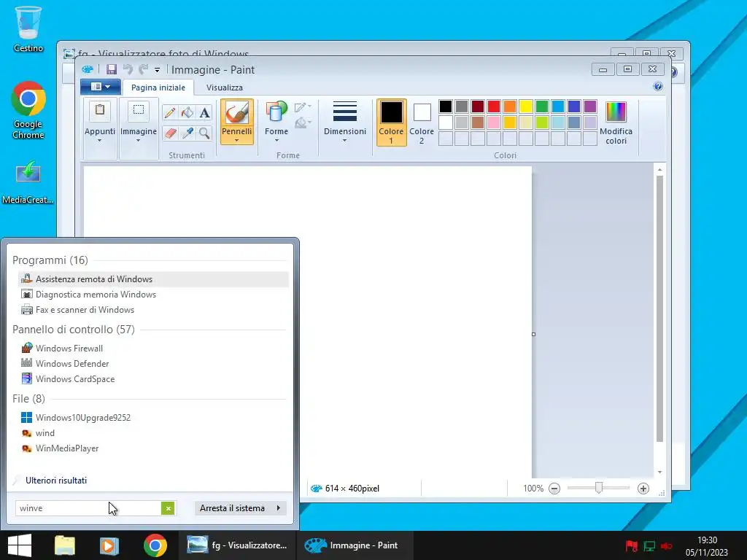Expand the Forme dropdown arrow
Image resolution: width=747 pixels, height=560 pixels.
276,141
